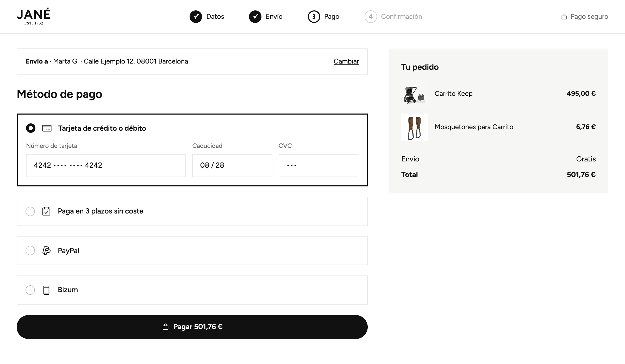Focus the Número de tarjeta field
This screenshot has height=364, width=625.
106,166
